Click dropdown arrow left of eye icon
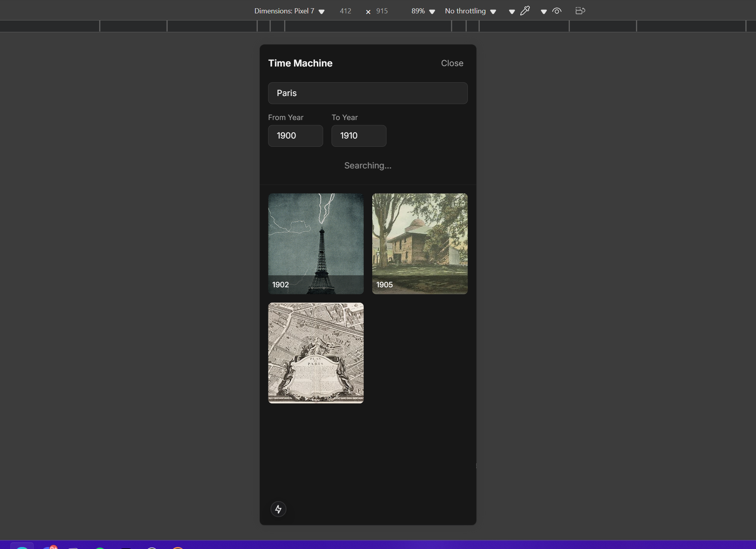756x549 pixels. click(x=543, y=11)
